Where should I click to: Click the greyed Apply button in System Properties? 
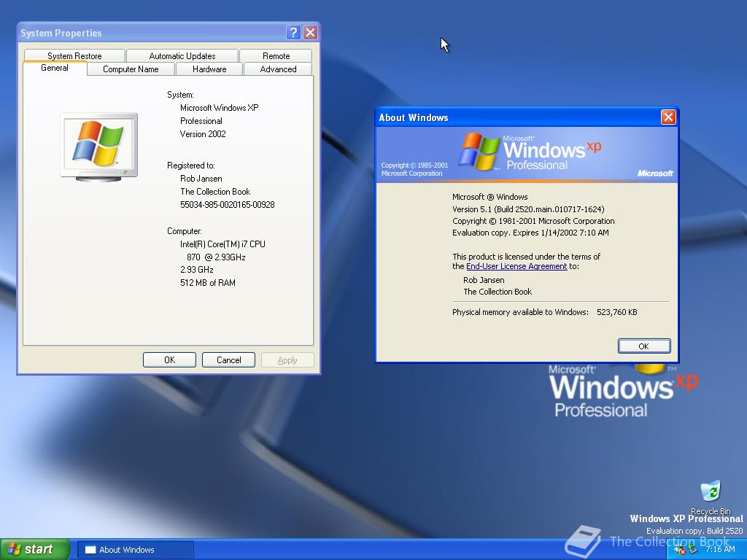pyautogui.click(x=287, y=360)
